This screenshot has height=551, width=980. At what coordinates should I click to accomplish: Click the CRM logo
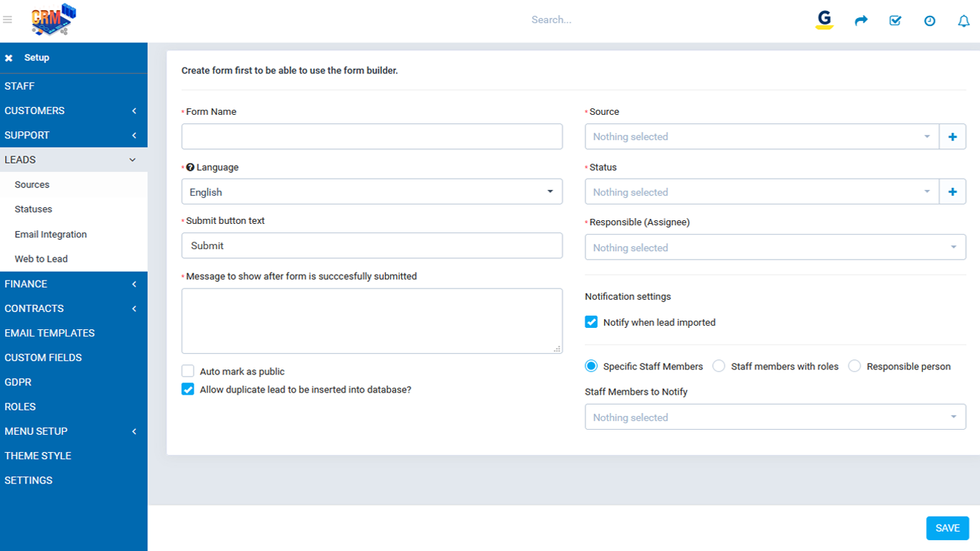53,20
